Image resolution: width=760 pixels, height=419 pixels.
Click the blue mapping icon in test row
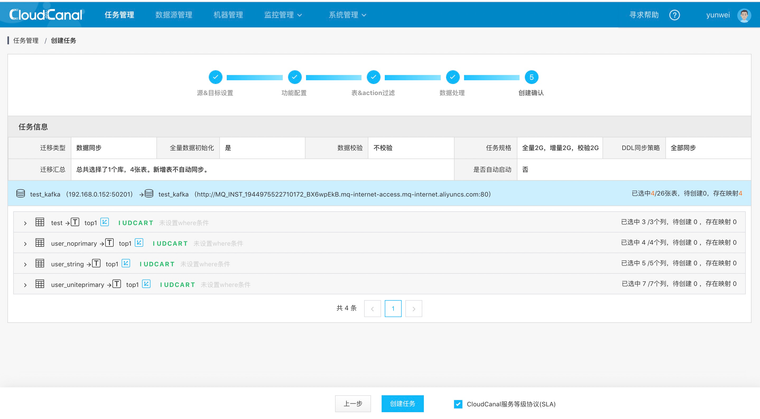pyautogui.click(x=105, y=222)
